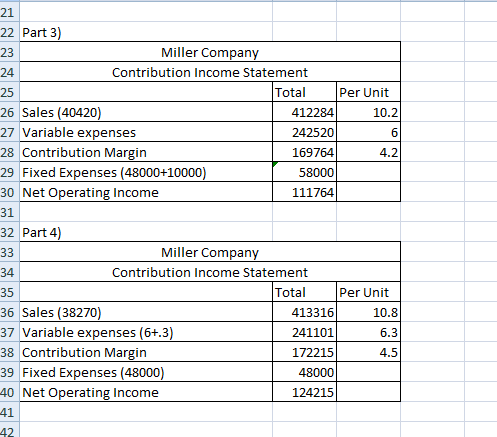Select the per unit value 4.2
Image resolution: width=497 pixels, height=437 pixels.
[368, 152]
